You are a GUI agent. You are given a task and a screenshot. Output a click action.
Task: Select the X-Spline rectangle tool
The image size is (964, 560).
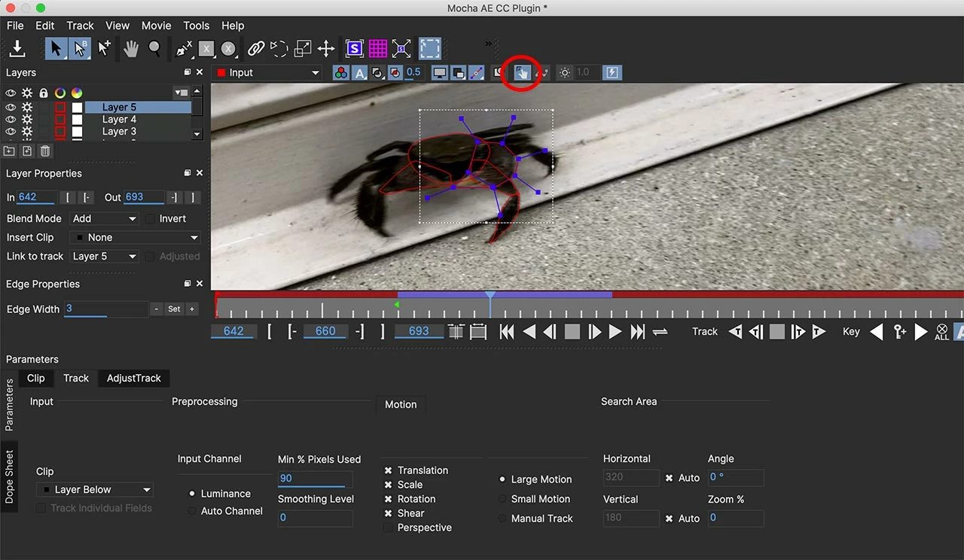click(x=206, y=49)
